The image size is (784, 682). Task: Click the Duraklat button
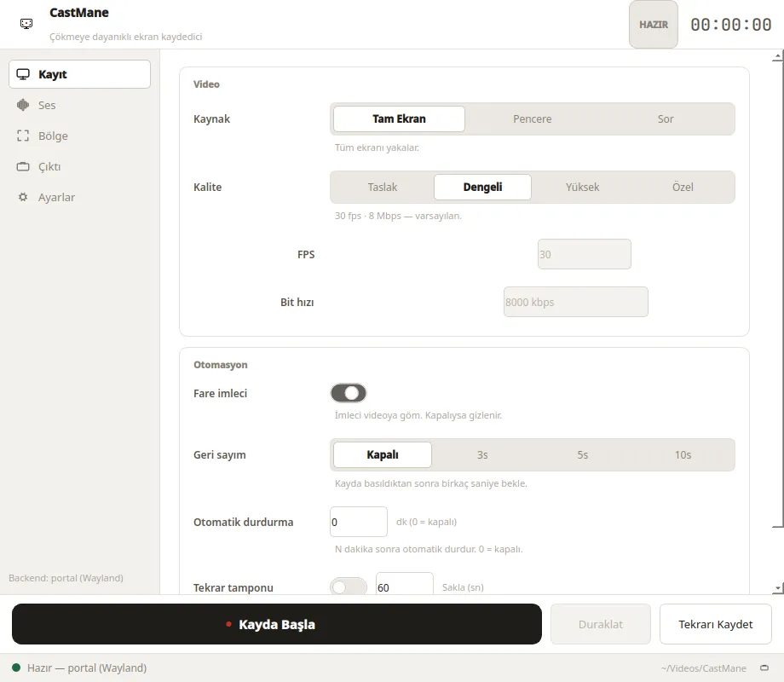601,624
